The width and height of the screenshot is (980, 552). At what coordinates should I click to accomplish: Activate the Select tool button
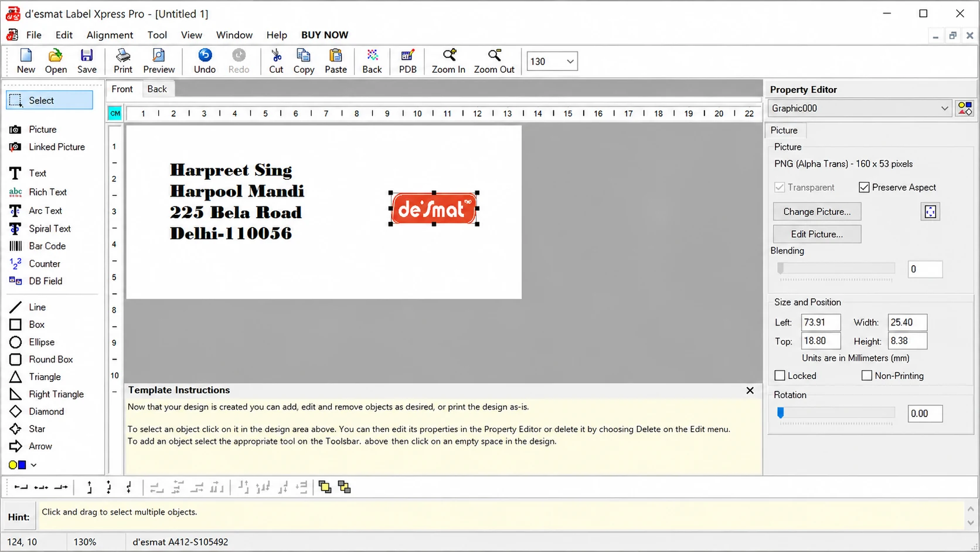point(50,100)
